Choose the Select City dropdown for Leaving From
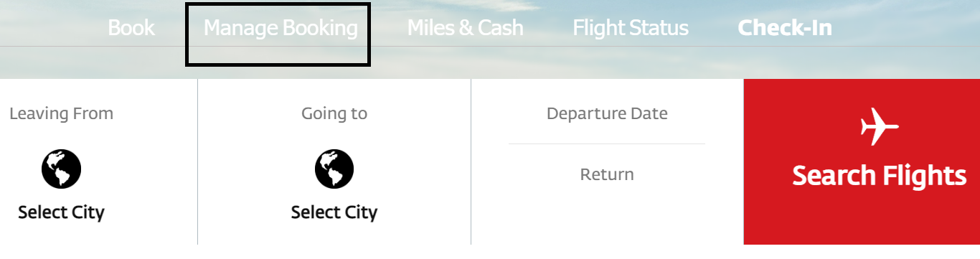This screenshot has width=980, height=259. point(61,212)
